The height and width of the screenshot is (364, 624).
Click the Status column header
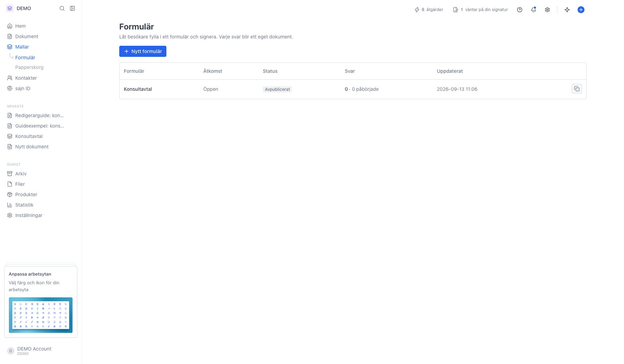coord(270,71)
